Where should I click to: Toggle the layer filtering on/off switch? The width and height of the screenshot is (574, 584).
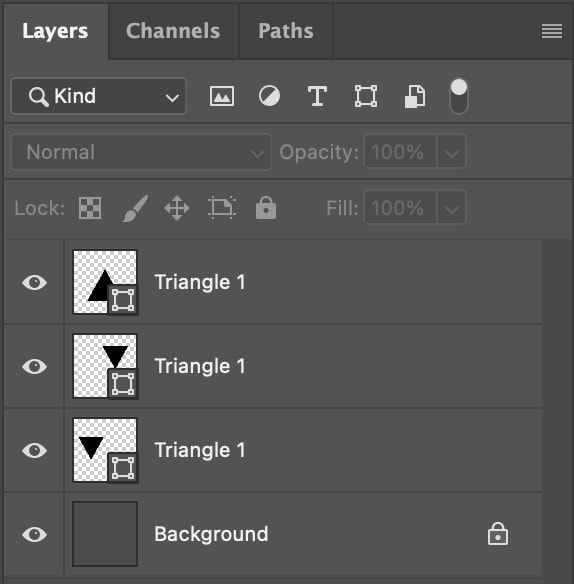pyautogui.click(x=459, y=96)
